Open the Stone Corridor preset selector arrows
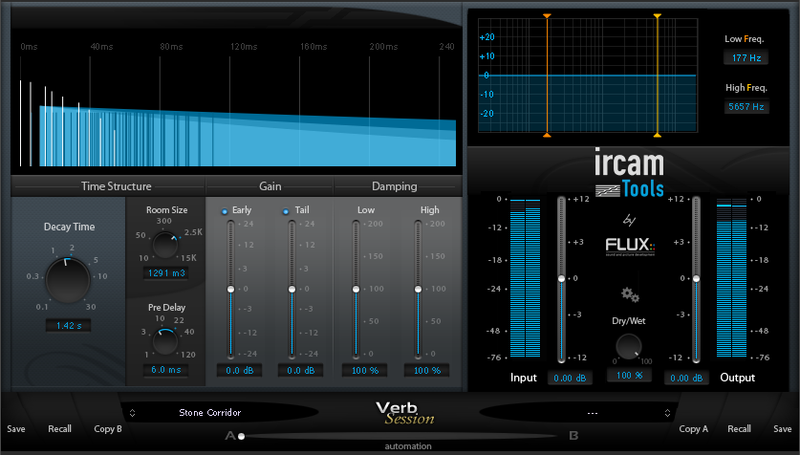The image size is (800, 455). [133, 413]
